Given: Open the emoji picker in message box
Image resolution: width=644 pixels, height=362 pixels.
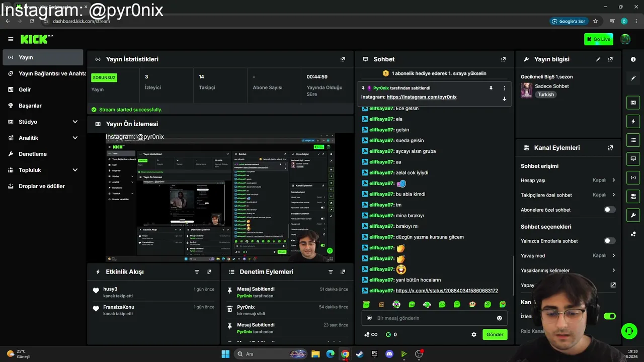Looking at the screenshot, I should pyautogui.click(x=499, y=318).
